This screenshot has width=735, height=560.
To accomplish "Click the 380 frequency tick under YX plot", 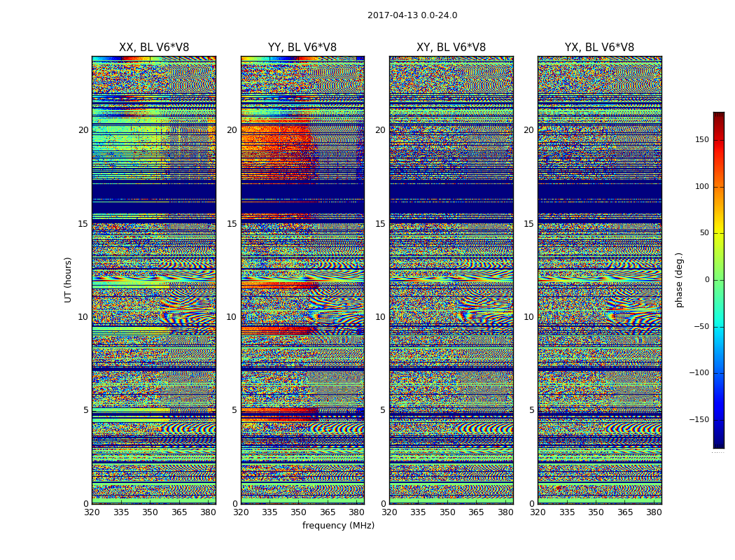I will coord(654,512).
